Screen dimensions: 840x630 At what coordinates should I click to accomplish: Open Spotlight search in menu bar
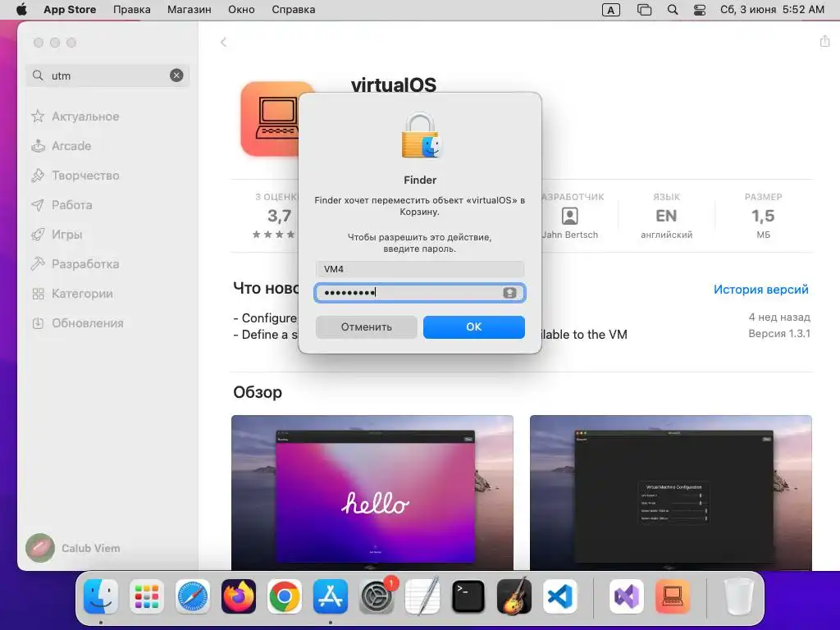coord(673,10)
